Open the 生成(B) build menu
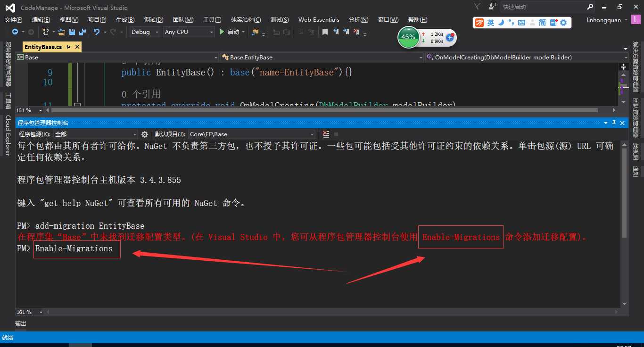Viewport: 644px width, 347px height. 125,20
